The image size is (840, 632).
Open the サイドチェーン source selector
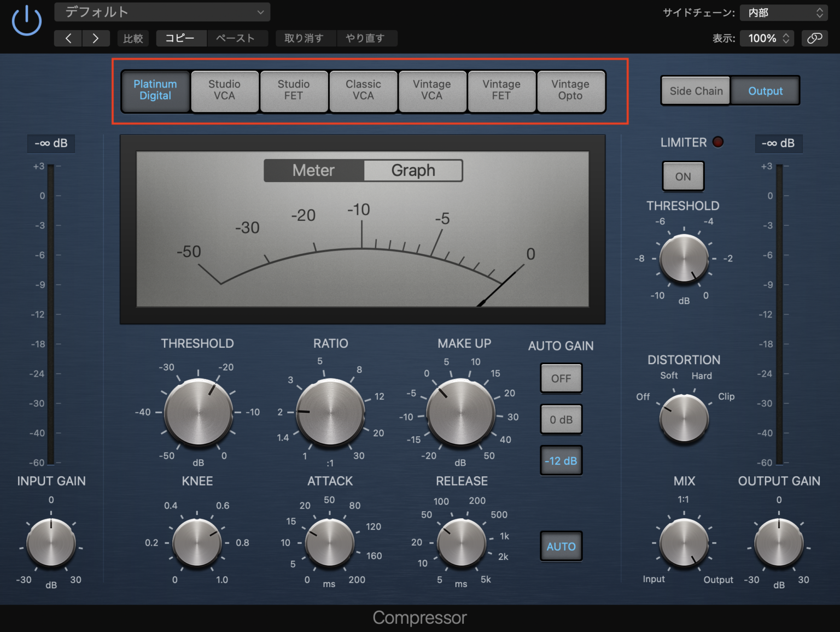point(783,12)
